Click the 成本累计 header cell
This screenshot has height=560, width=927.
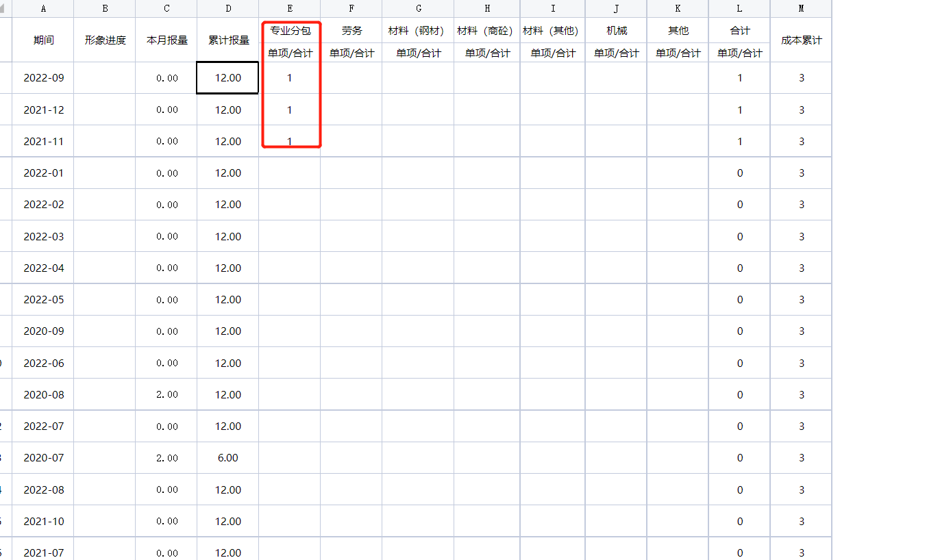click(801, 40)
